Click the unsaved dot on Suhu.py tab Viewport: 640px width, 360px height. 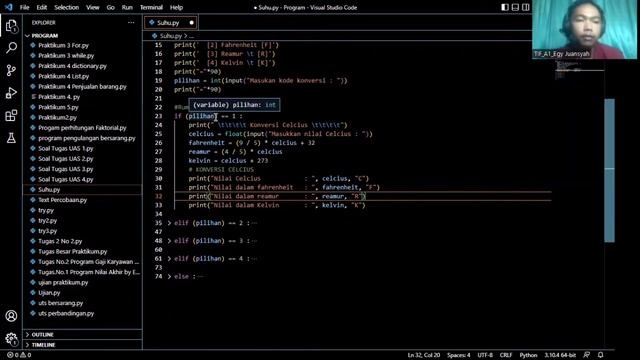click(191, 23)
